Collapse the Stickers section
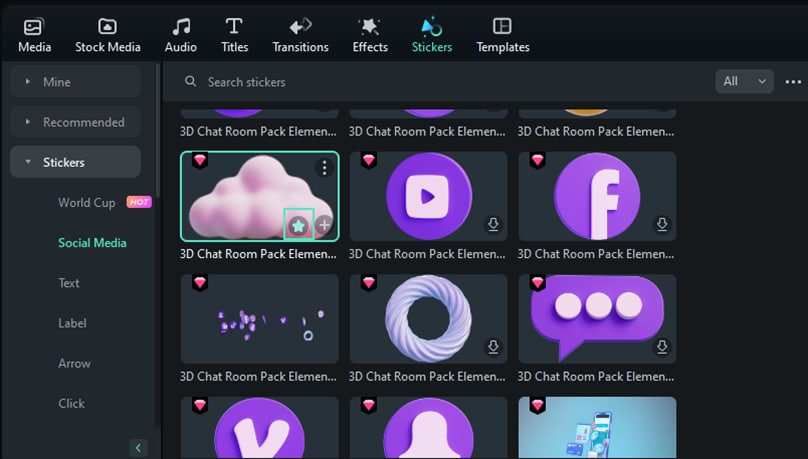Screen dimensions: 808x459 (75, 162)
